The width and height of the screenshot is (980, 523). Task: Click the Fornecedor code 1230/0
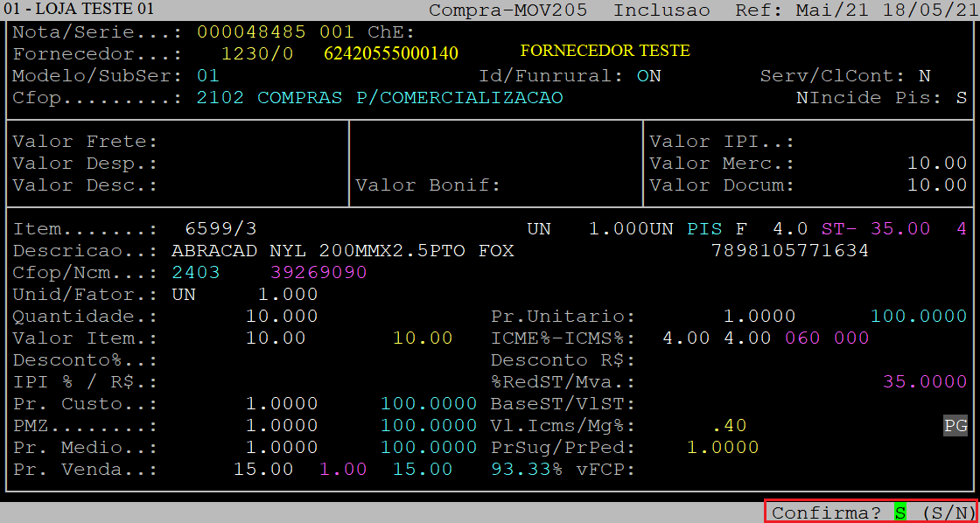pos(257,54)
